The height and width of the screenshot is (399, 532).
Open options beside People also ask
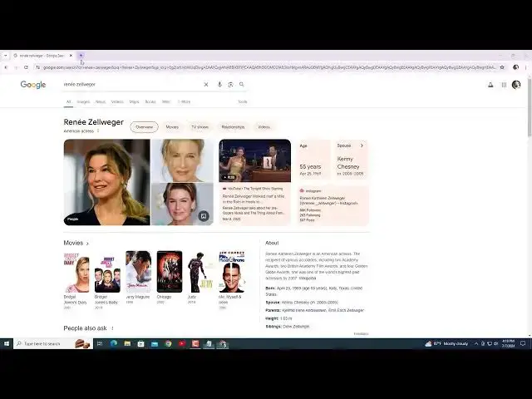[x=112, y=328]
